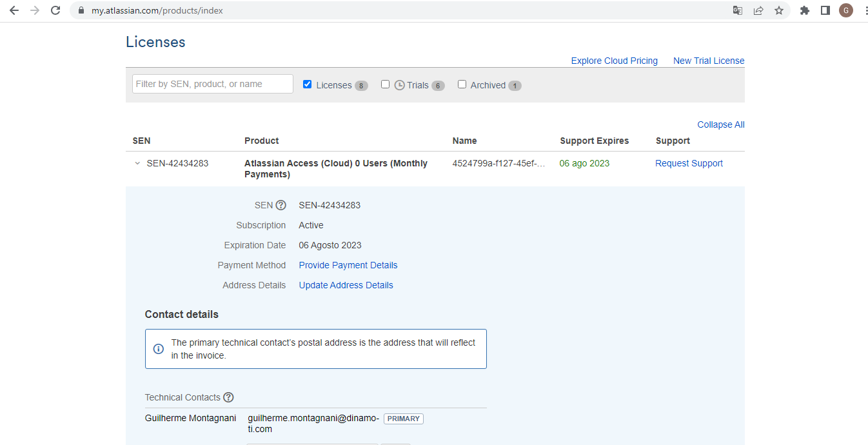
Task: Click the info icon in contact notice
Action: (x=158, y=349)
